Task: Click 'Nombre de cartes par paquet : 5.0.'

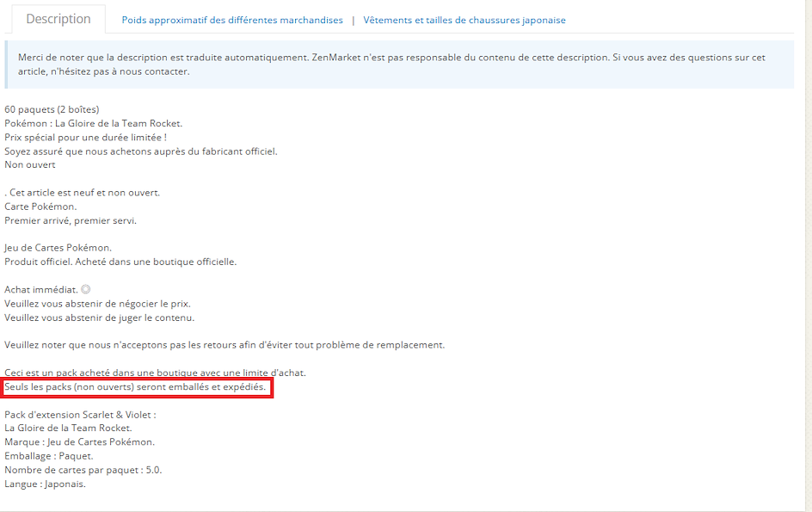Action: click(x=83, y=470)
